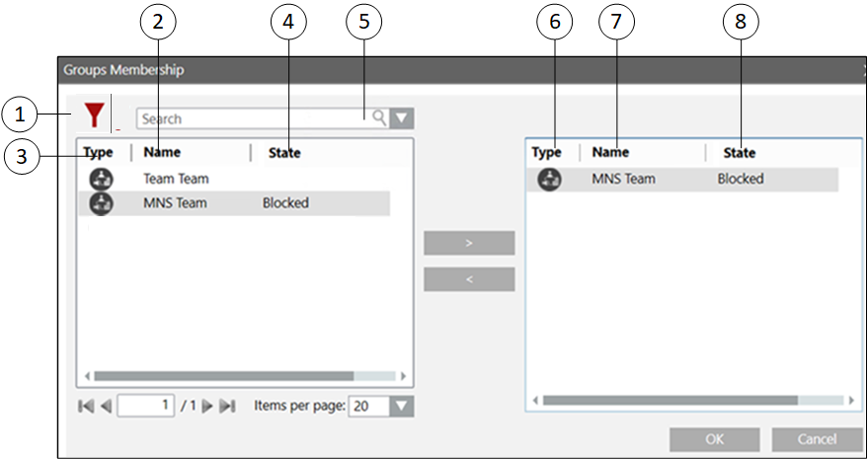Go to the first page
The image size is (868, 459).
85,406
